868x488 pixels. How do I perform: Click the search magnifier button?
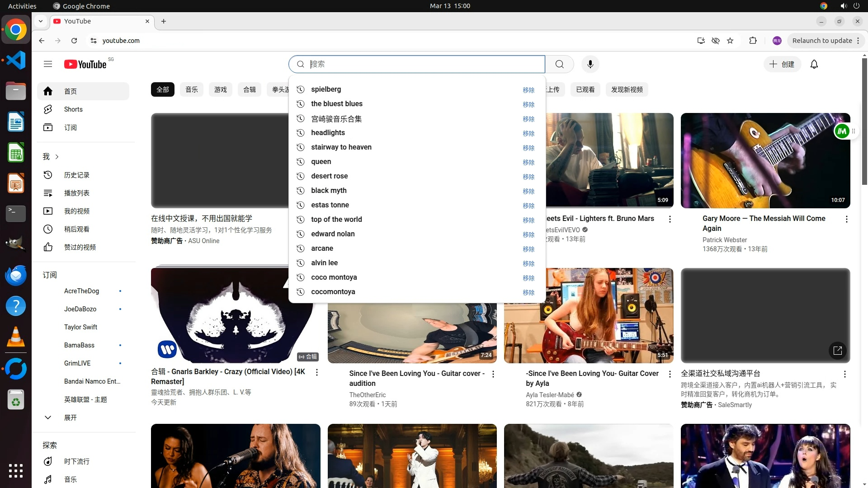point(559,64)
